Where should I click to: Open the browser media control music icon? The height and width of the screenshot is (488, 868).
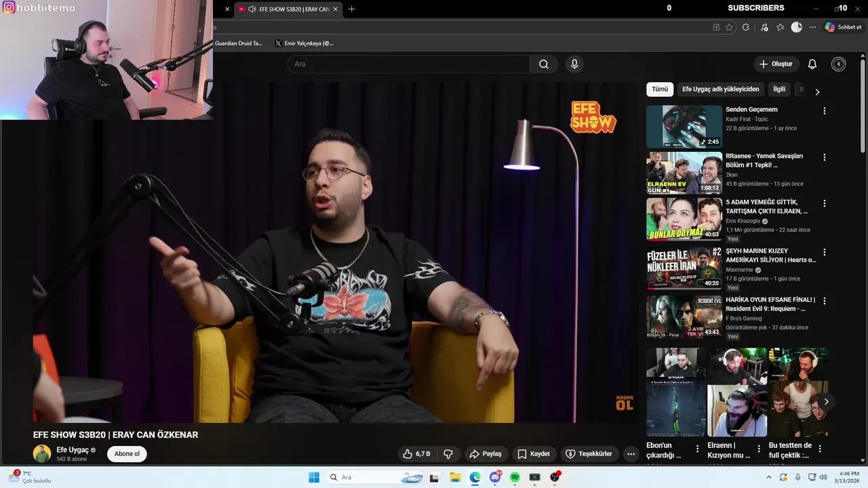[764, 27]
